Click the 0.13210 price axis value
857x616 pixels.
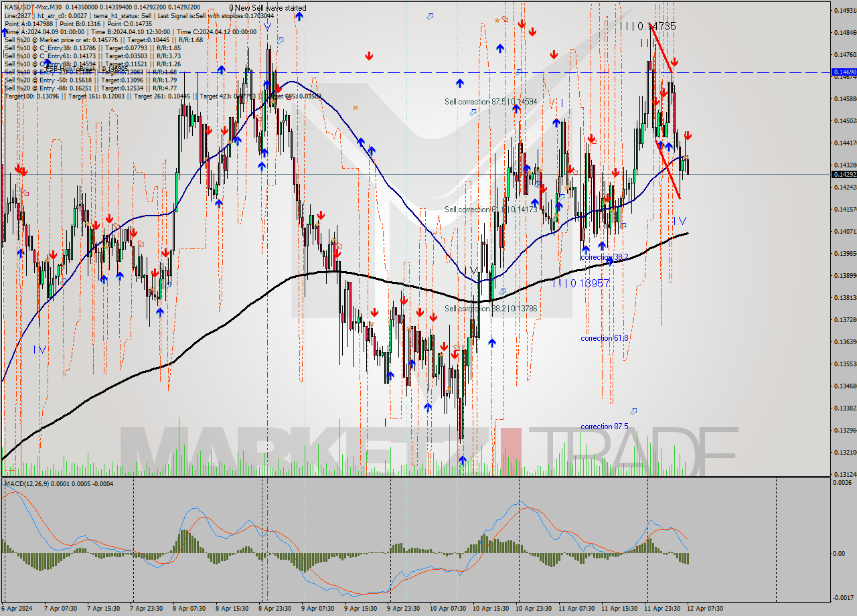(x=845, y=452)
